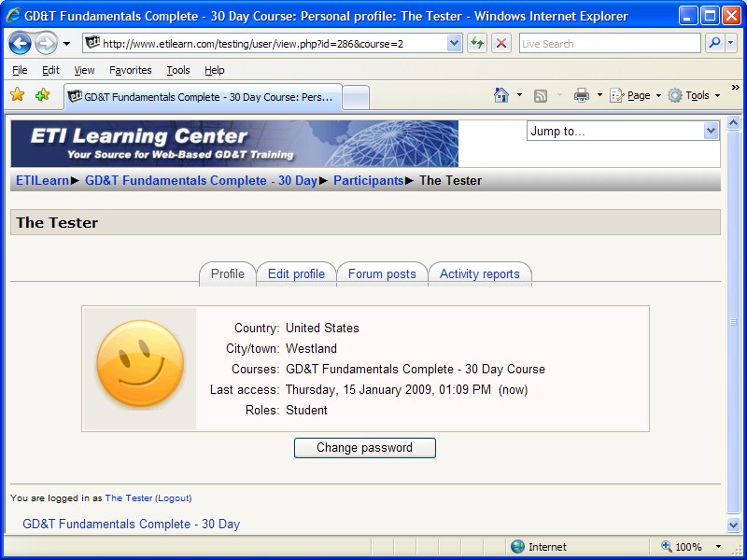Refresh the page with the green arrows icon
The height and width of the screenshot is (560, 747).
477,44
